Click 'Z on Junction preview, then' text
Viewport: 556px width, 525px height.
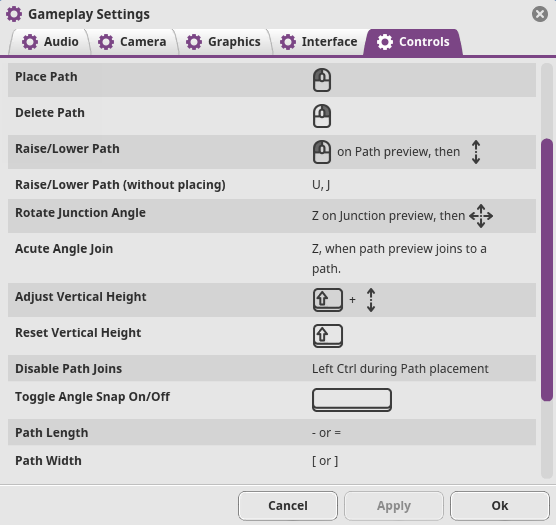(x=388, y=216)
